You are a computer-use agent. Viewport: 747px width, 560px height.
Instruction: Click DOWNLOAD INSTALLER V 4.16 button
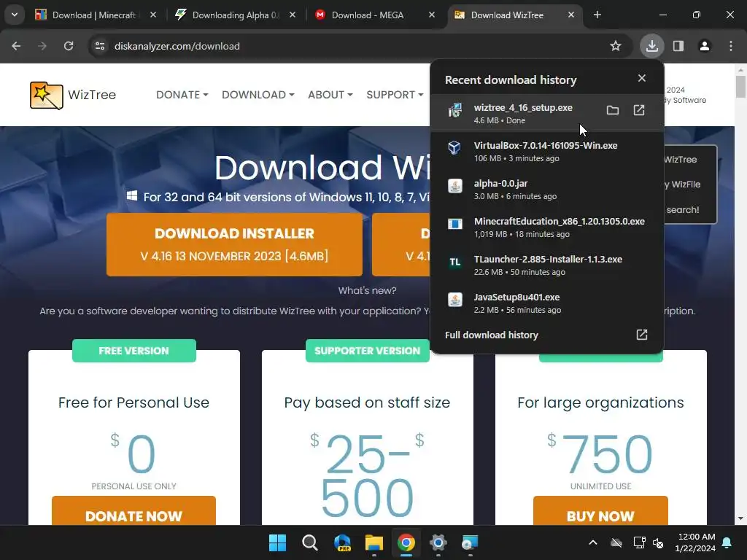(234, 244)
